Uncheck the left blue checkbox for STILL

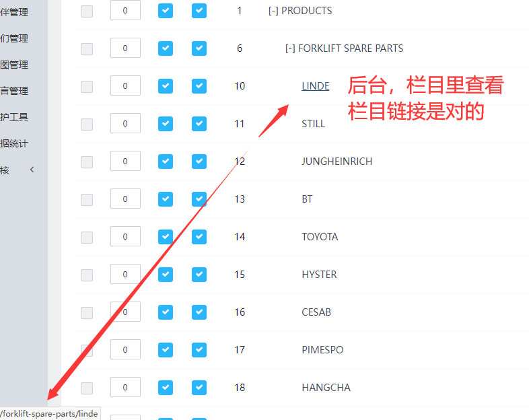point(166,124)
